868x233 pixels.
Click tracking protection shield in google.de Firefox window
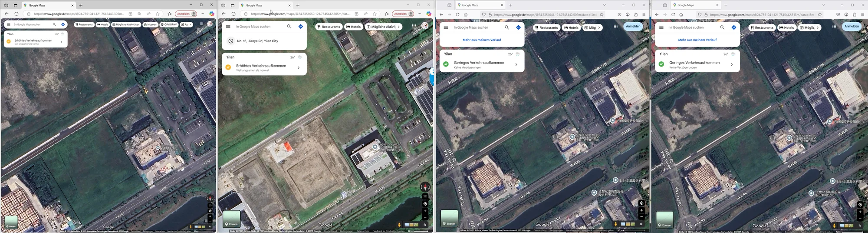pos(484,14)
